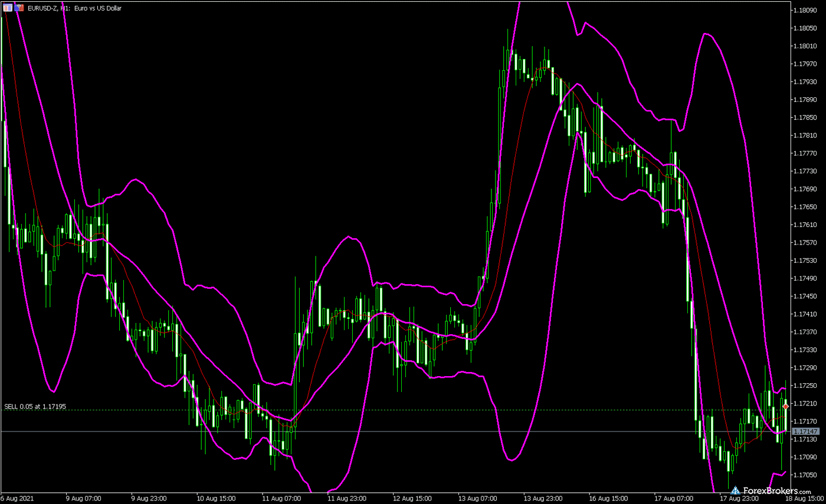Select the 'SELL 0.05 at 1.17195' order label
This screenshot has height=504, width=826.
pos(35,406)
